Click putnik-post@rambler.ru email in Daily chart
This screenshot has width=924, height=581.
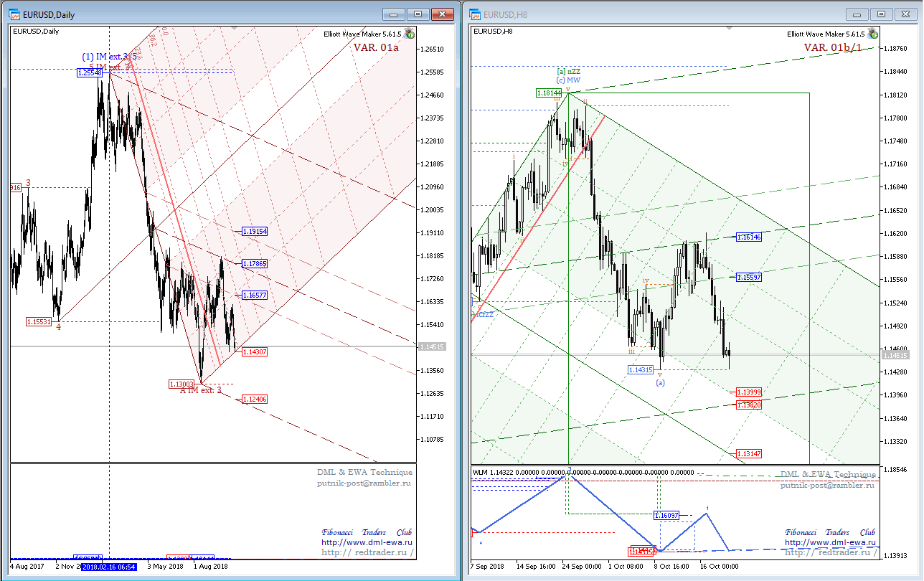click(364, 483)
